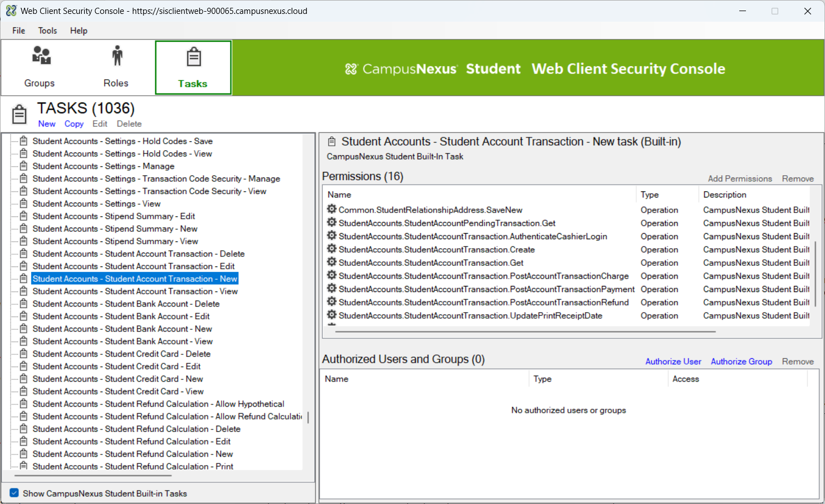Open the Tools menu
The image size is (825, 504).
pyautogui.click(x=48, y=31)
